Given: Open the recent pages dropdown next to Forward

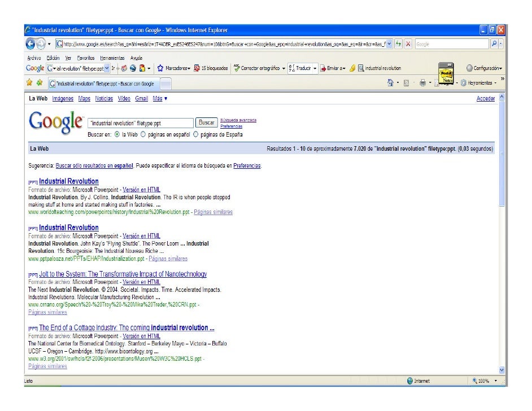Looking at the screenshot, I should (49, 44).
